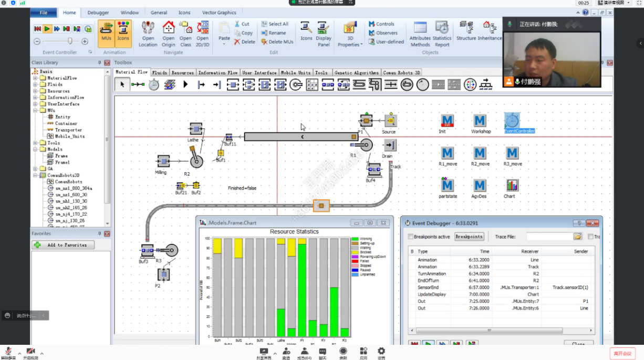Adjust the simulation speed slider handle
Viewport: 644px width, 360px height.
click(70, 41)
